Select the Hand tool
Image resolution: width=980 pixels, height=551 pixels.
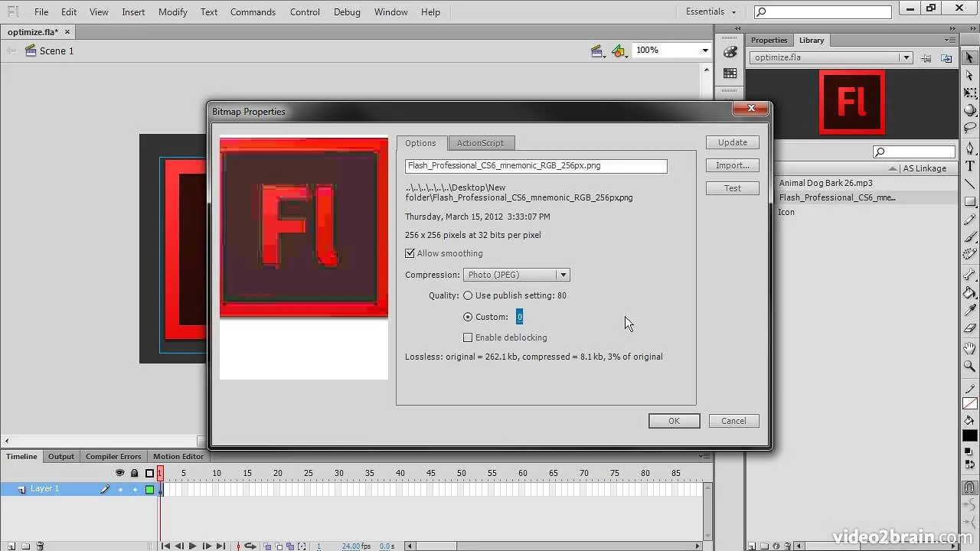969,349
